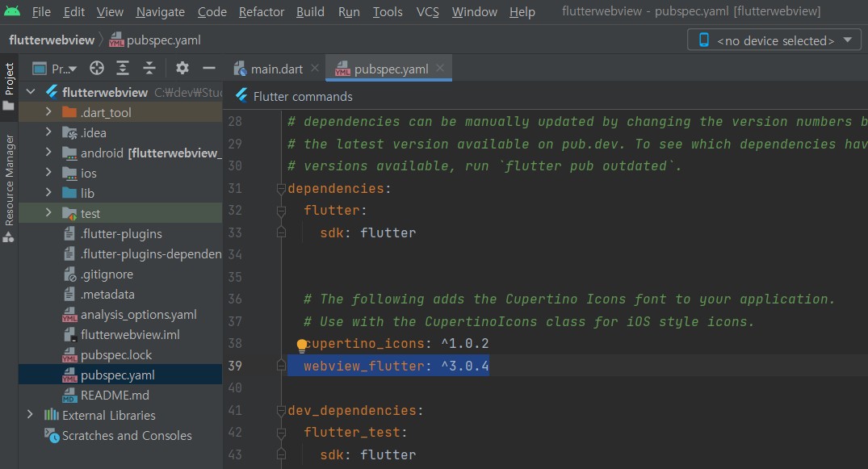Click the Flutter logo in the commands bar
Viewport: 868px width, 469px height.
click(241, 96)
